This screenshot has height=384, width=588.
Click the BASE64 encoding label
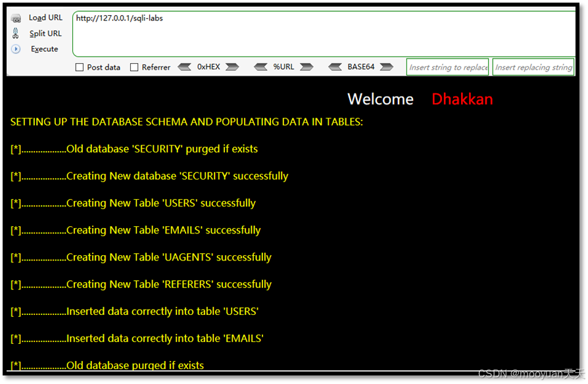pos(360,67)
